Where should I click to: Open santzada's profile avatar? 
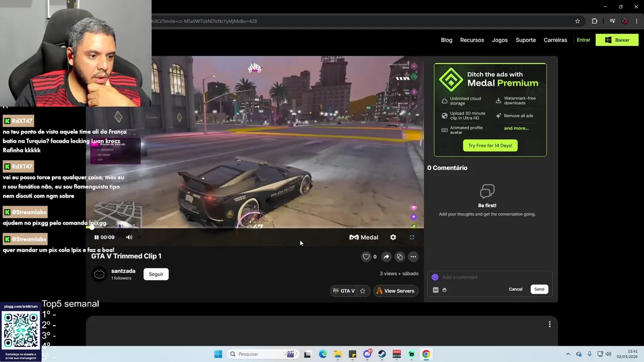coord(100,274)
